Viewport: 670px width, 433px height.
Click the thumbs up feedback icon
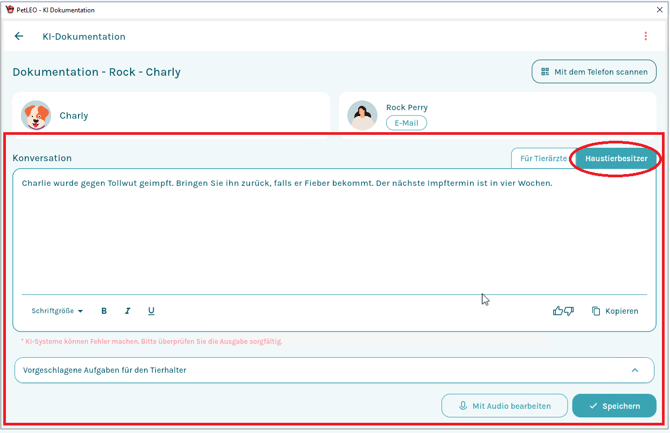click(557, 311)
